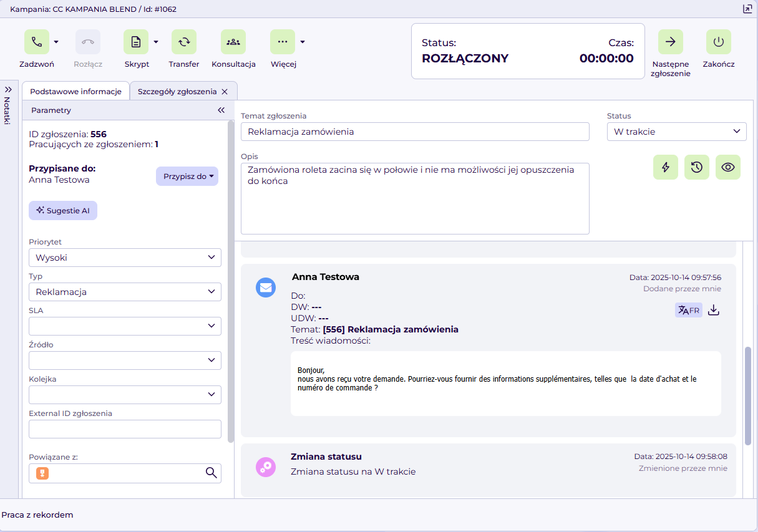This screenshot has height=532, width=758.
Task: Click the Anna Testowa message sender name
Action: pyautogui.click(x=326, y=277)
